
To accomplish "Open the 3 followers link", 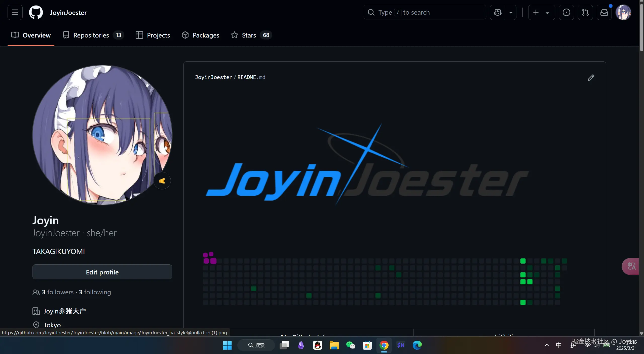I will [x=58, y=292].
